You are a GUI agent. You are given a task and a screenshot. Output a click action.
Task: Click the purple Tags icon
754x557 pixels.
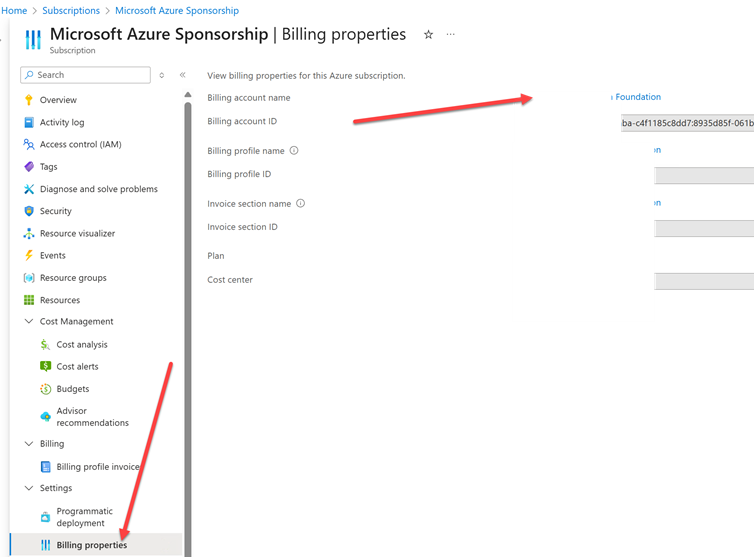[x=29, y=166]
